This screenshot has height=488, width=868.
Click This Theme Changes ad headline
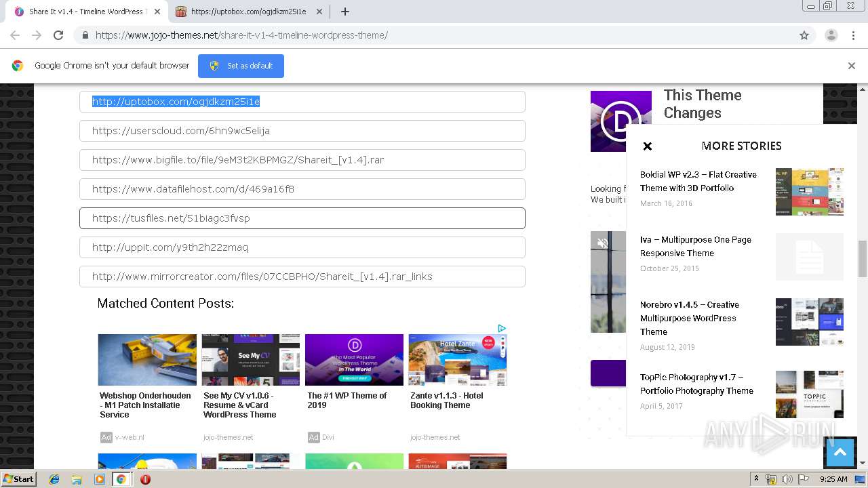pyautogui.click(x=703, y=104)
